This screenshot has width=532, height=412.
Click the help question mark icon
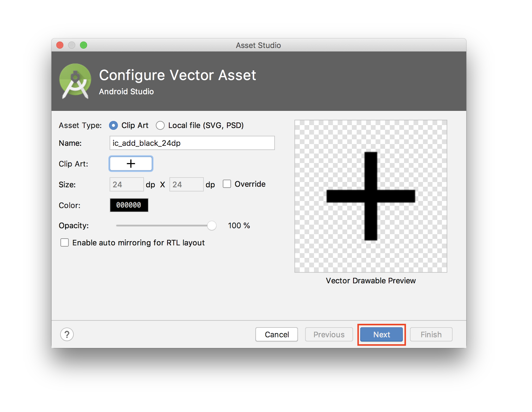[67, 334]
